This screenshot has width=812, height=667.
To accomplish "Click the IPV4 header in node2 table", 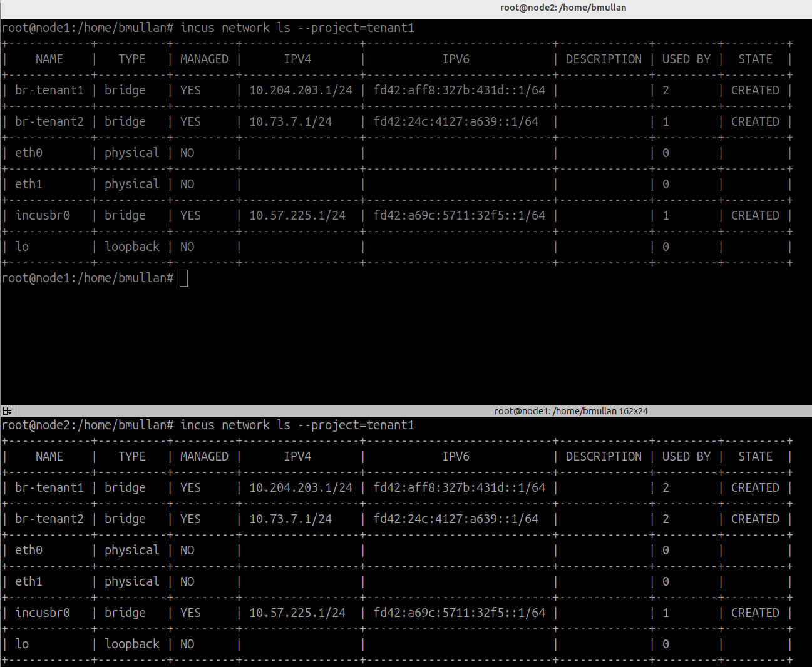I will click(x=297, y=456).
